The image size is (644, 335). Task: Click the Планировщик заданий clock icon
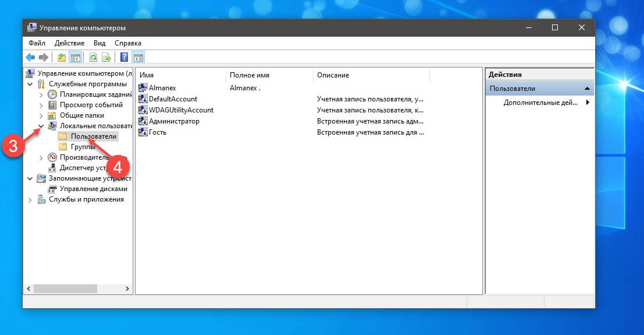(52, 94)
